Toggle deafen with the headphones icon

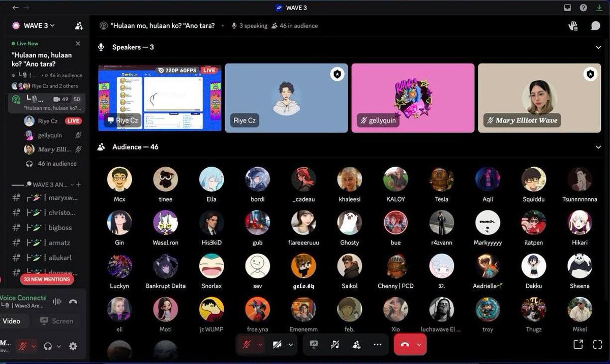48,346
